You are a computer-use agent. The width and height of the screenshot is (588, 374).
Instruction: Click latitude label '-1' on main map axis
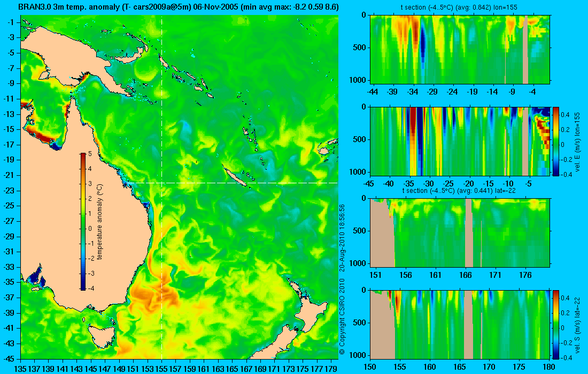pyautogui.click(x=10, y=22)
